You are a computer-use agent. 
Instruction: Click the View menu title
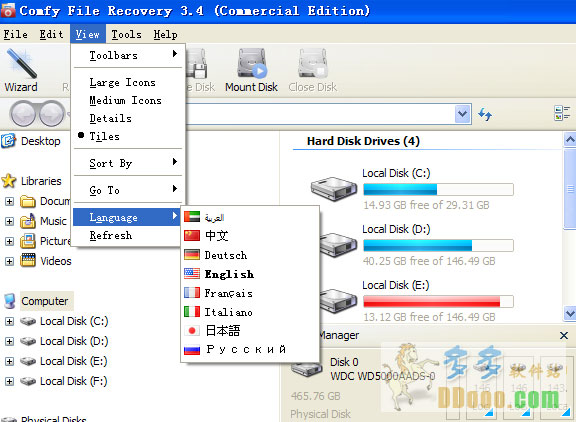[88, 35]
